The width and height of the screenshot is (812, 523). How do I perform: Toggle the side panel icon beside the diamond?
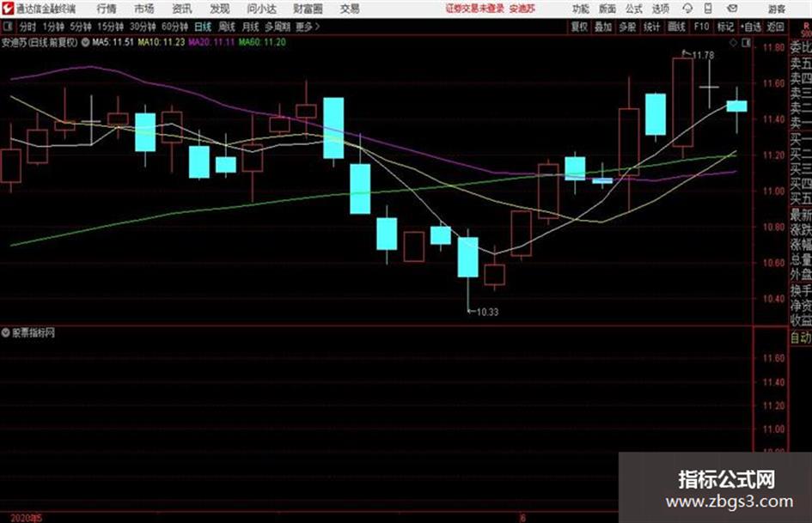pos(746,43)
